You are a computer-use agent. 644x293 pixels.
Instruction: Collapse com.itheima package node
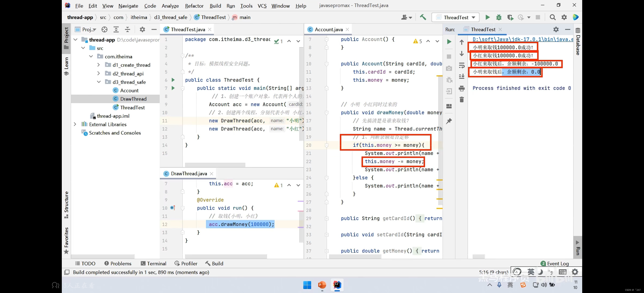point(91,56)
